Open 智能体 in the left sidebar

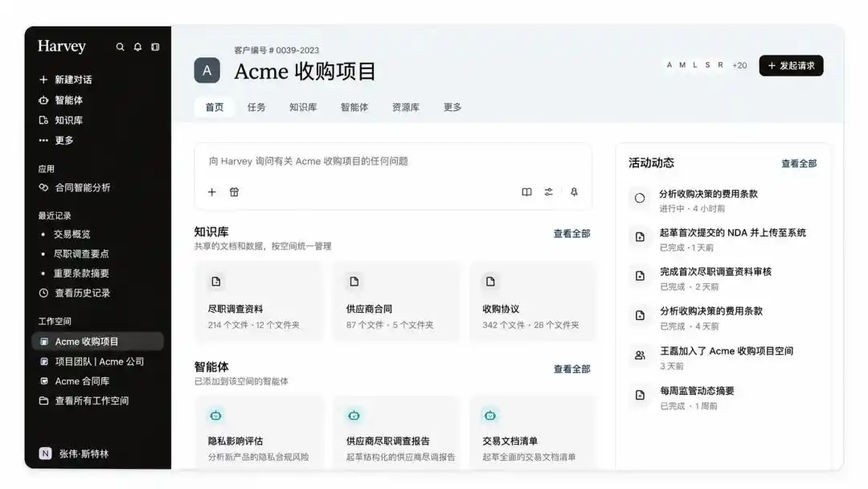click(61, 101)
